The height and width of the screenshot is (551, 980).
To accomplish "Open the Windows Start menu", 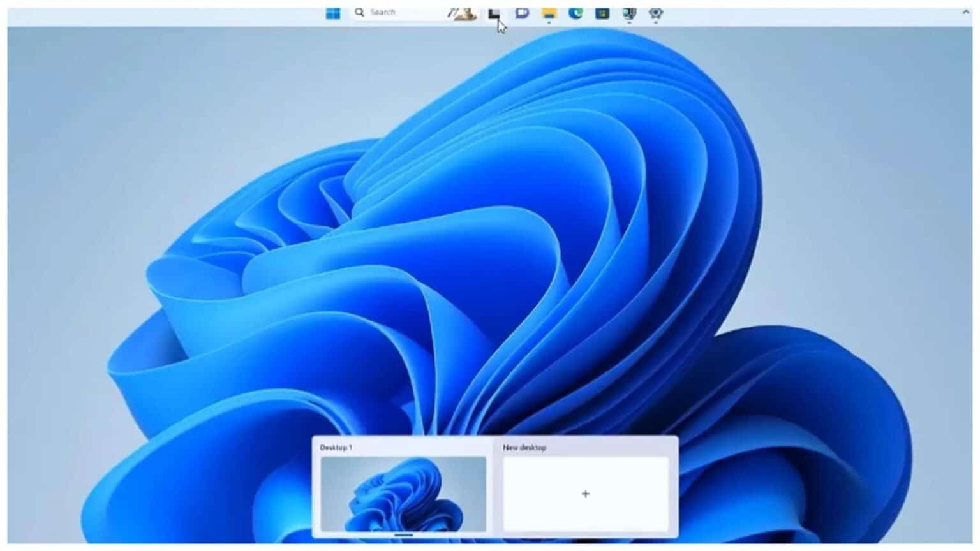I will point(333,13).
